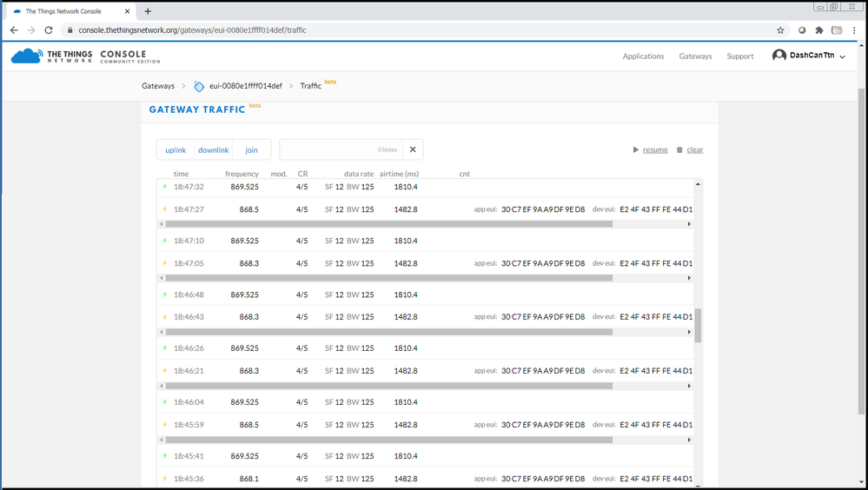Screen dimensions: 868x490
Task: Open Applications in top navigation
Action: point(643,56)
